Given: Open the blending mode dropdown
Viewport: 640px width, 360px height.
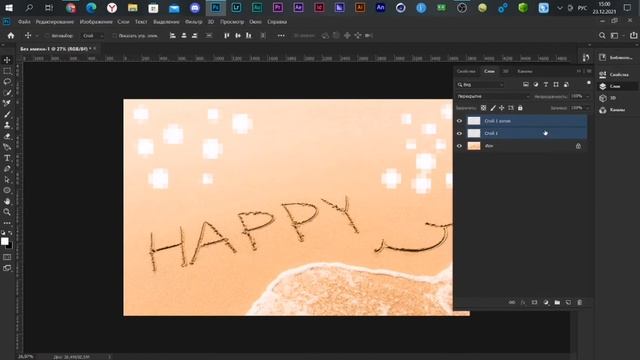Looking at the screenshot, I should tap(493, 96).
